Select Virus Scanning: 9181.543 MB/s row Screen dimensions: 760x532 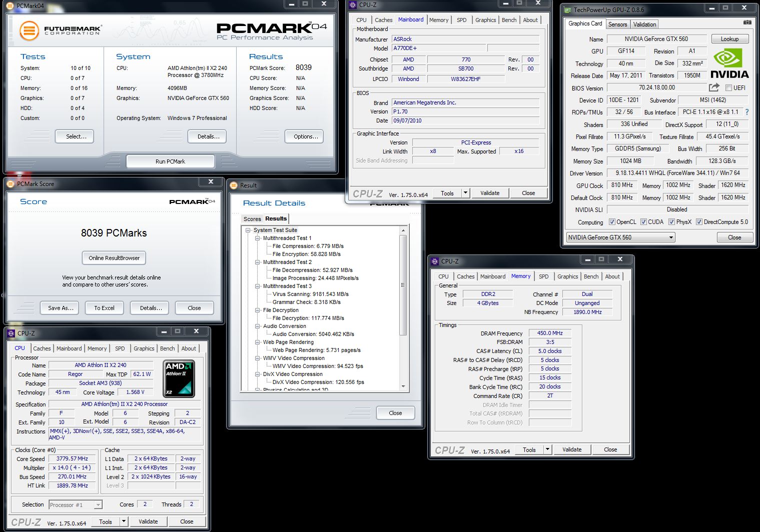pyautogui.click(x=310, y=294)
